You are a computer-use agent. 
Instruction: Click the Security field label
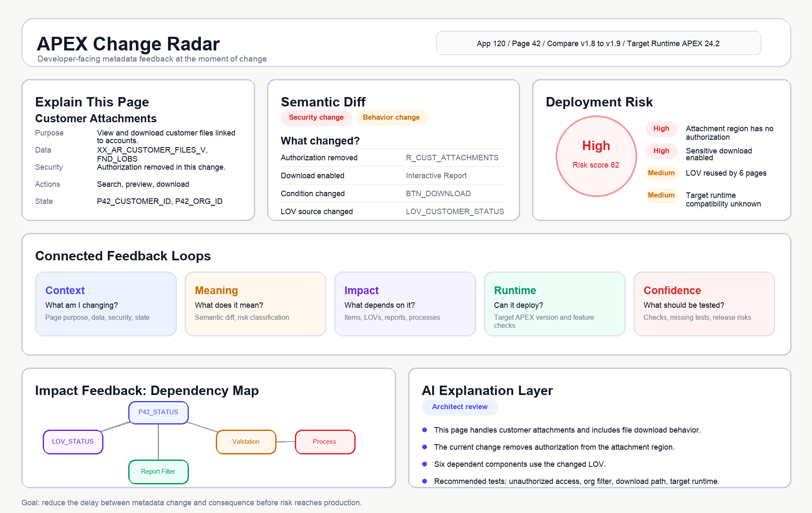coord(49,167)
